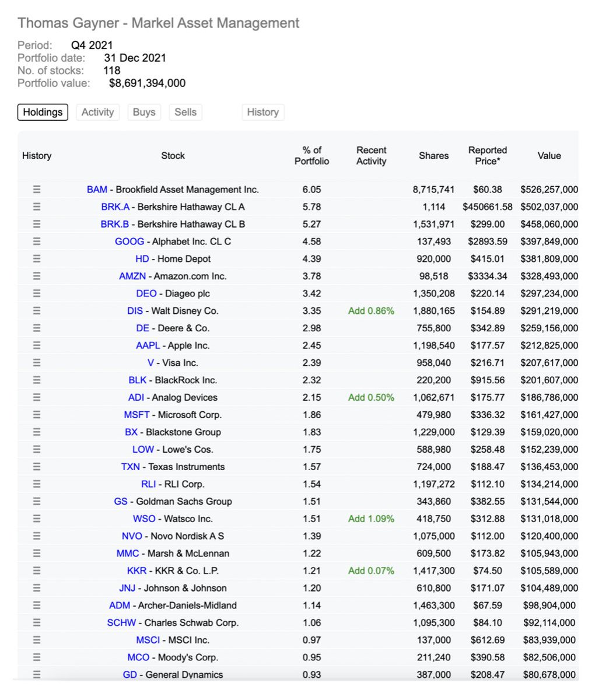Open history icon for SCHW row
This screenshot has height=700, width=595.
point(37,622)
